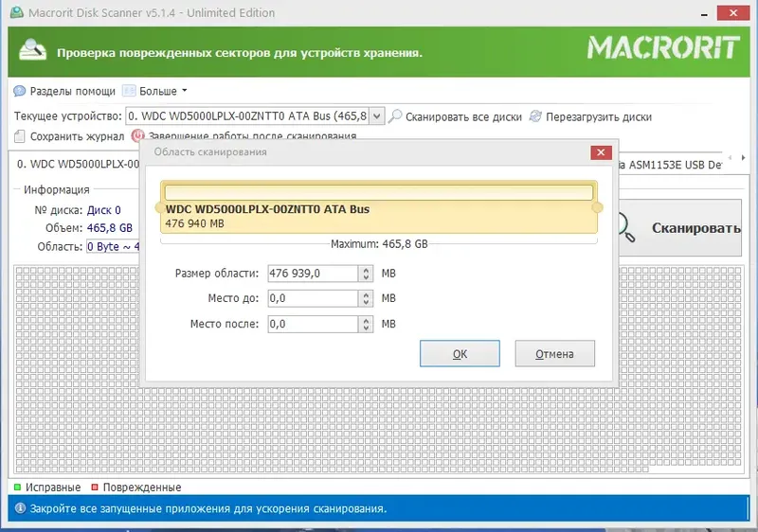
Task: Click the right handle of disk range slider
Action: pyautogui.click(x=598, y=207)
